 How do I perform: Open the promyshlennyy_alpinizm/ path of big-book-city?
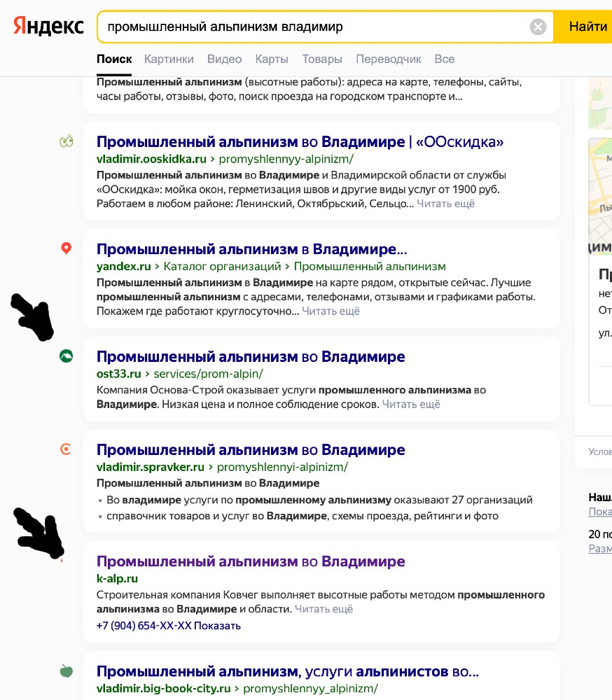coord(310,688)
